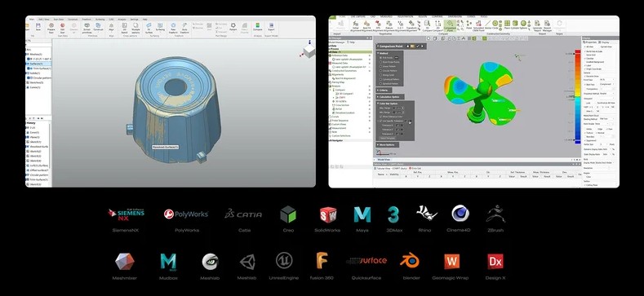Select Best Fit Alignment in right window
This screenshot has height=296, width=644.
[x=366, y=26]
